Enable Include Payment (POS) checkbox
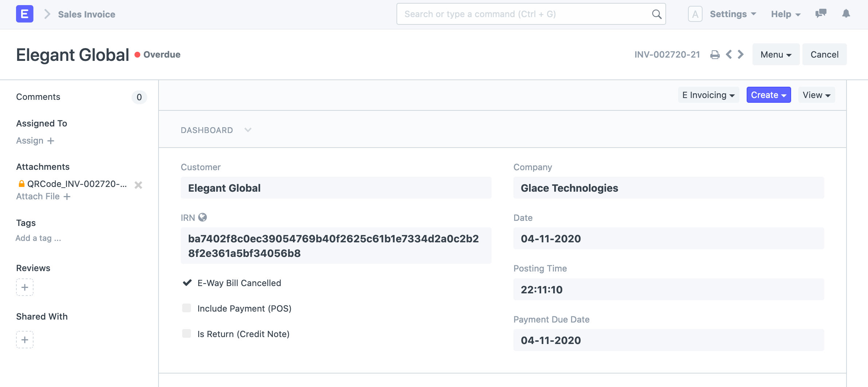This screenshot has width=868, height=387. tap(187, 308)
